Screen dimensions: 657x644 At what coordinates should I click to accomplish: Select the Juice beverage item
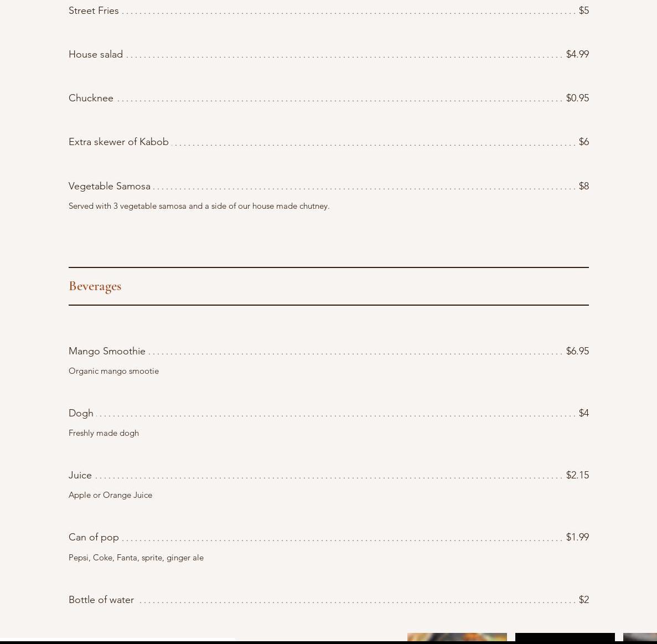coord(80,476)
